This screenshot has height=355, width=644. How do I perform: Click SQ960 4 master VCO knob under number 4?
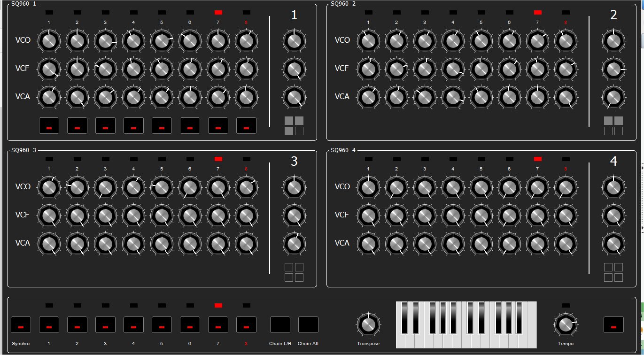tap(613, 187)
